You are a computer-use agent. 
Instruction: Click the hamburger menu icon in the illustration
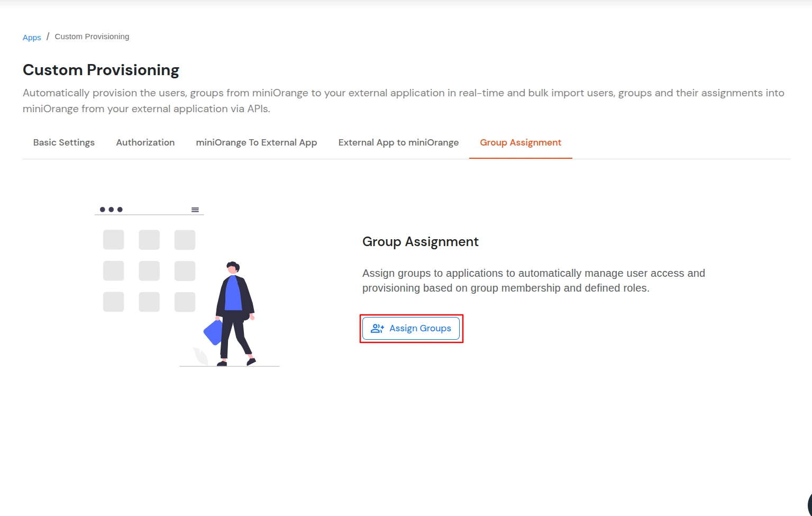[x=195, y=209]
